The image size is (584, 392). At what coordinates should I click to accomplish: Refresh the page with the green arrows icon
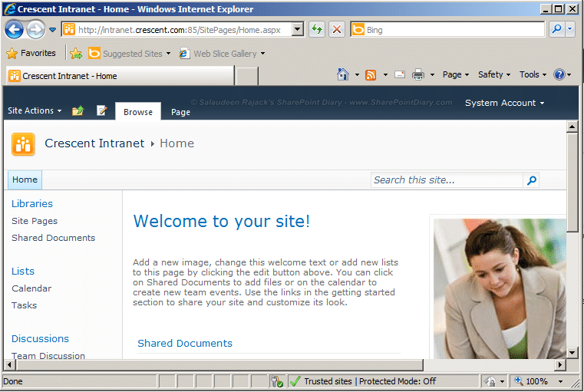pos(317,29)
